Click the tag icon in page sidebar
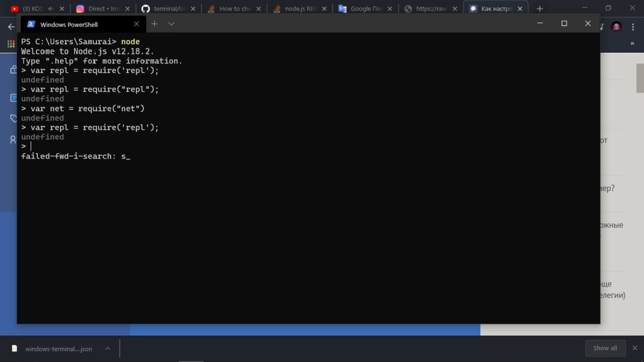 click(14, 119)
